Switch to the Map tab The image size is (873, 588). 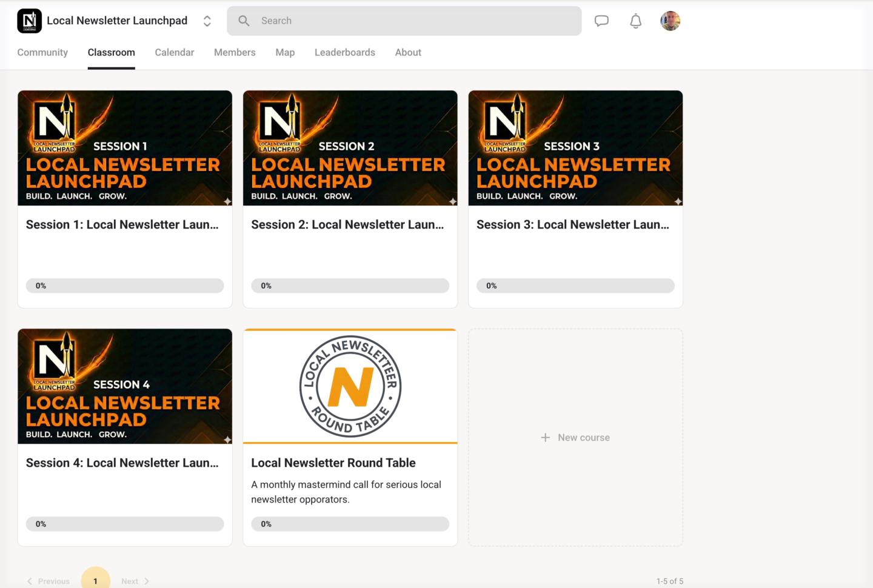(285, 52)
